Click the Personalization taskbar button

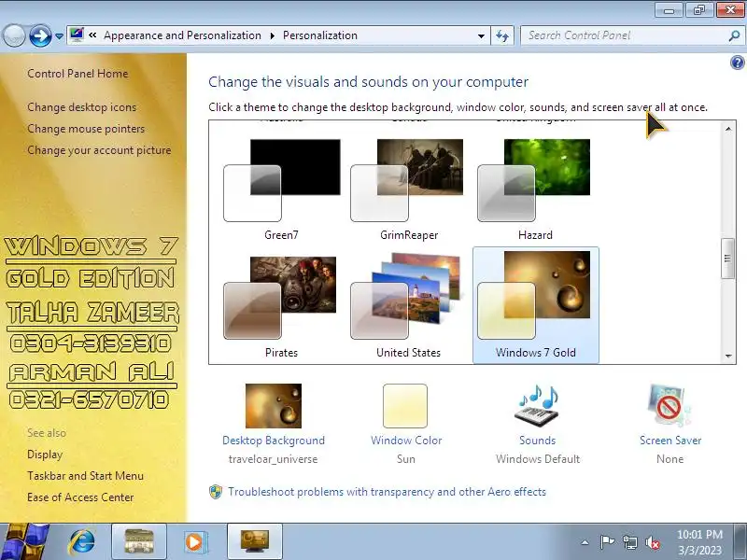(255, 541)
